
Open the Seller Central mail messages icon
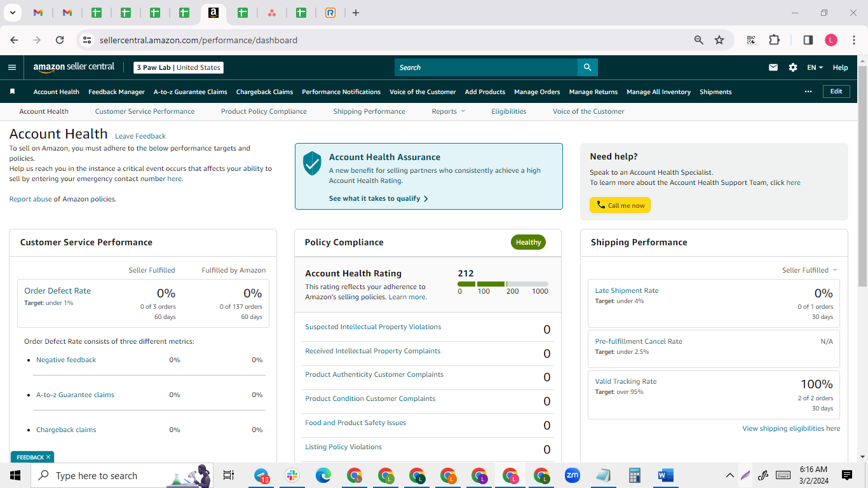coord(773,67)
